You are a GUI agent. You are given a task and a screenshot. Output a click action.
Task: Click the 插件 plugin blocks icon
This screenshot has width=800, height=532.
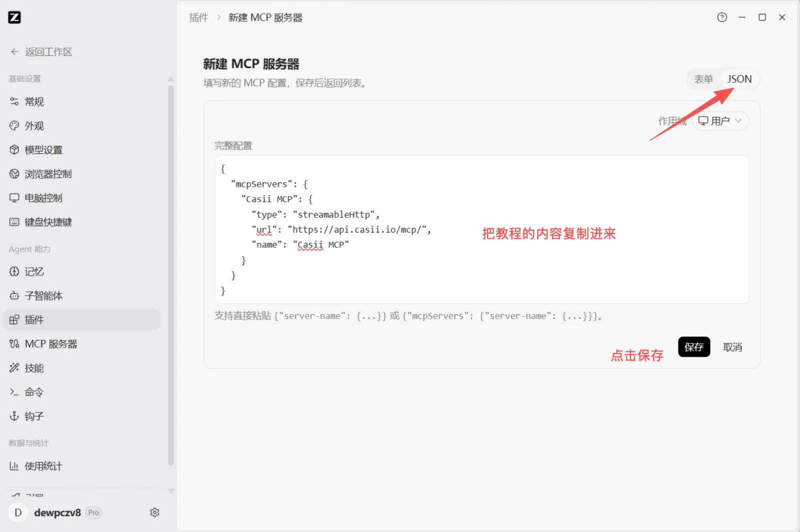tap(14, 319)
